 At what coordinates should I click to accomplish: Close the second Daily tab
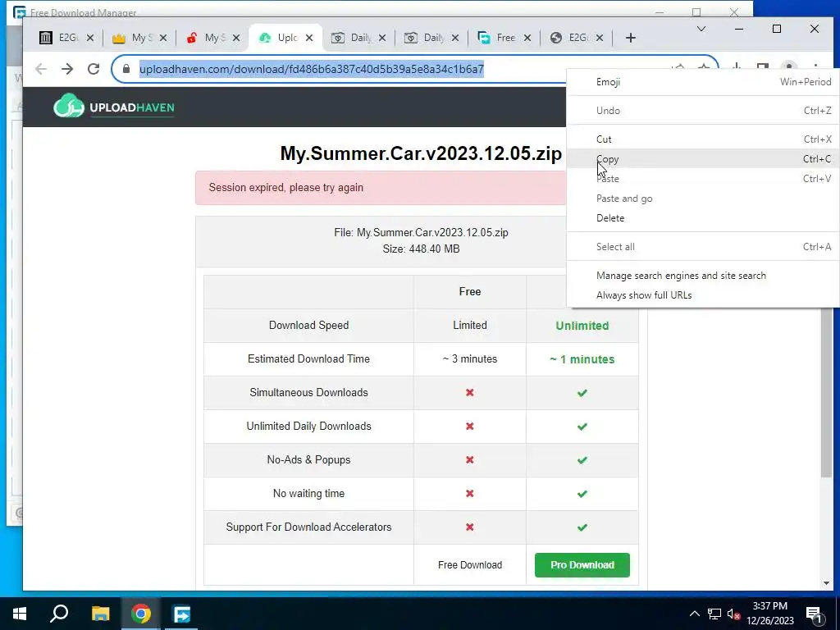click(454, 38)
